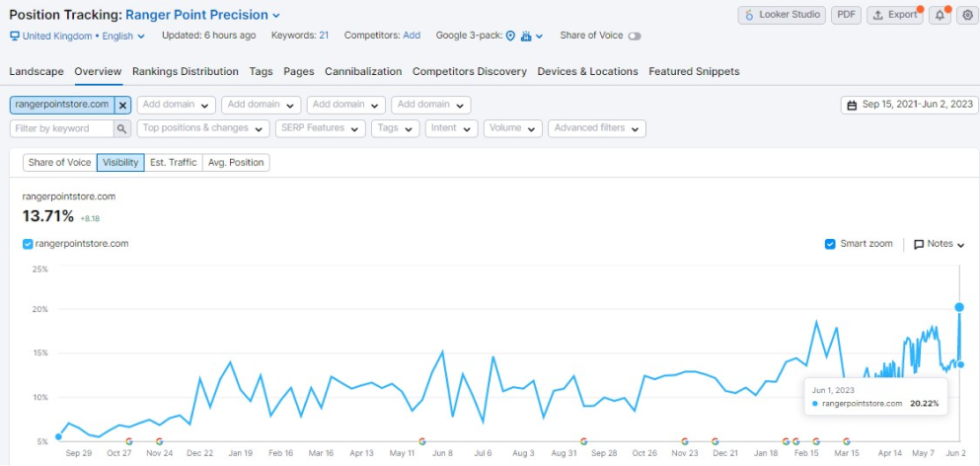Click the PDF export button
Screen dimensions: 980x466
(846, 15)
